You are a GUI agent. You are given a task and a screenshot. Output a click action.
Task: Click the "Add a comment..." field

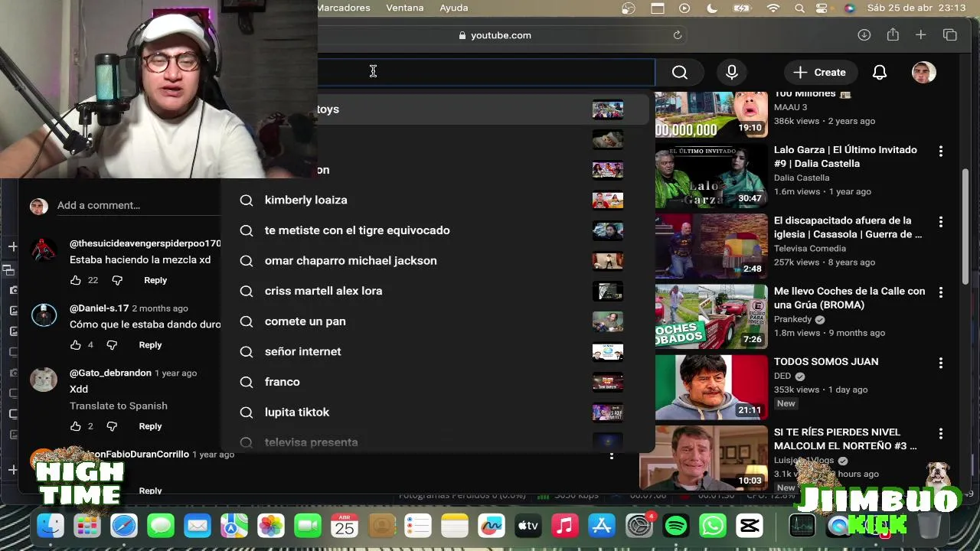pyautogui.click(x=138, y=205)
